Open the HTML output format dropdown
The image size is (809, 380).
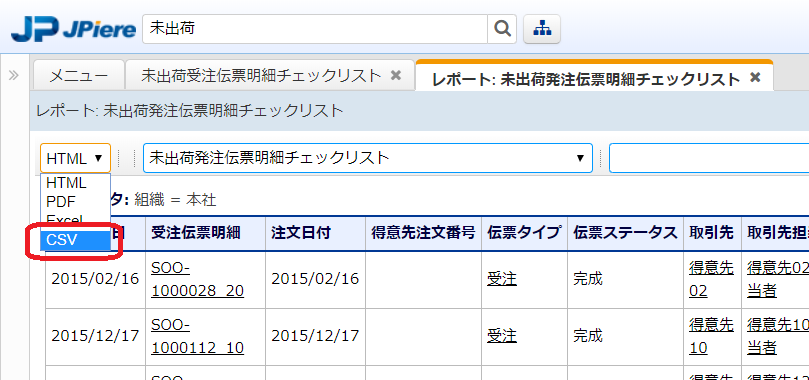coord(75,158)
